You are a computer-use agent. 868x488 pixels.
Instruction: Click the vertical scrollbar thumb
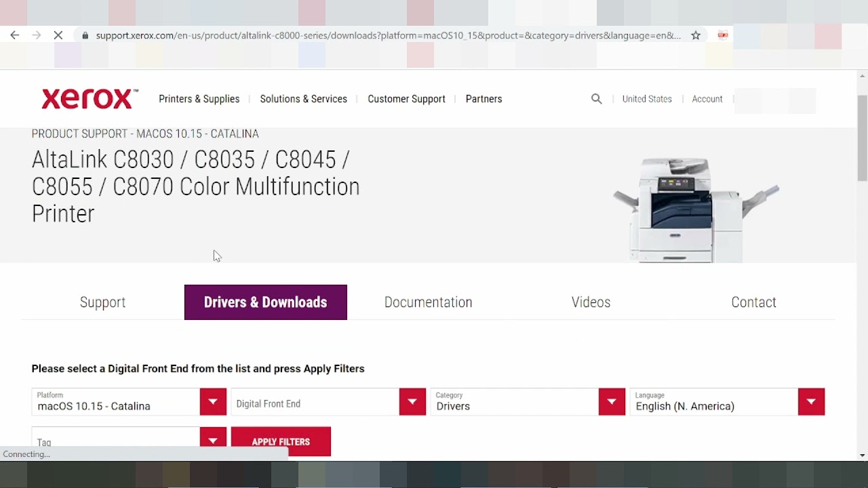click(863, 138)
